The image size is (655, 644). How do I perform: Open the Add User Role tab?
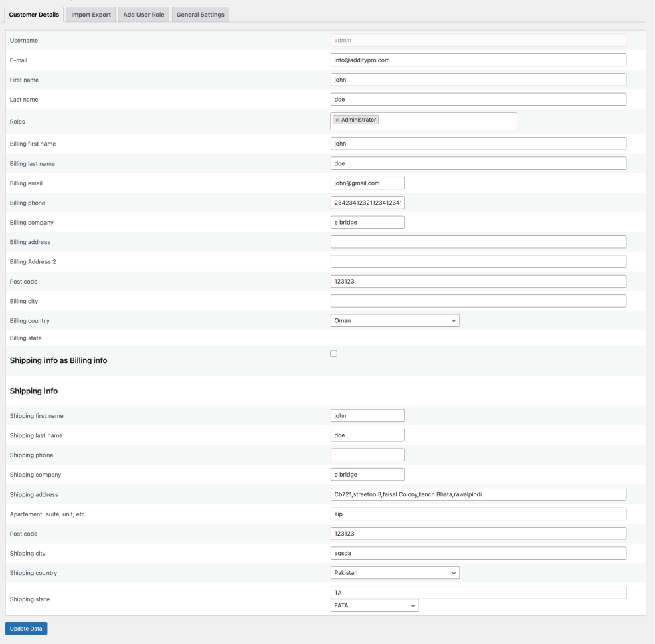tap(144, 15)
